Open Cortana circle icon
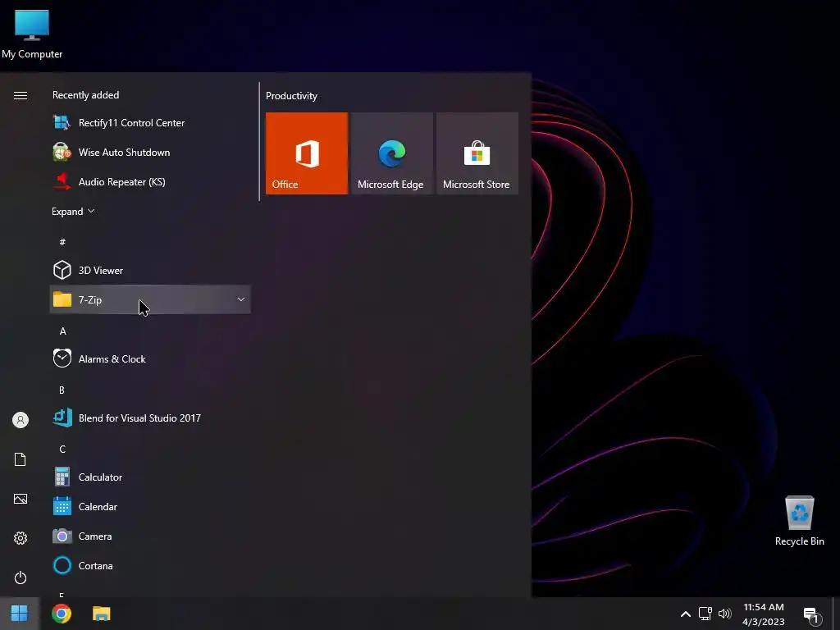Image resolution: width=840 pixels, height=630 pixels. 62,565
